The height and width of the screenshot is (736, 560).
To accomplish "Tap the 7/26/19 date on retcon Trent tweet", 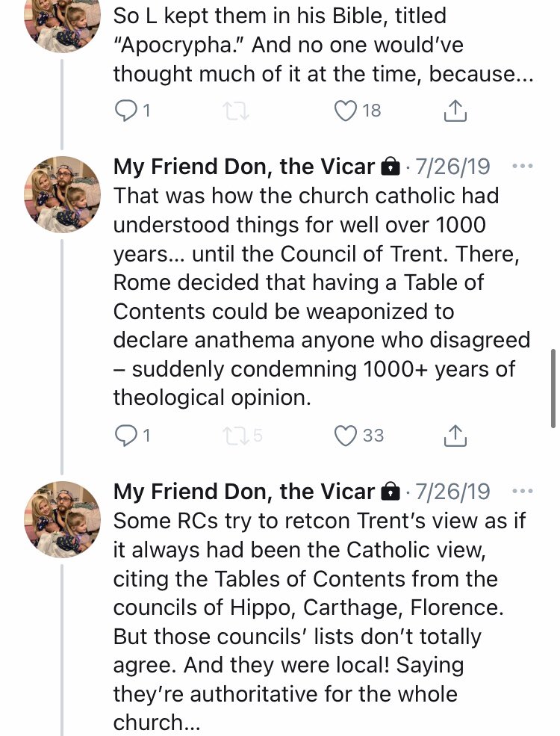I will pyautogui.click(x=452, y=491).
